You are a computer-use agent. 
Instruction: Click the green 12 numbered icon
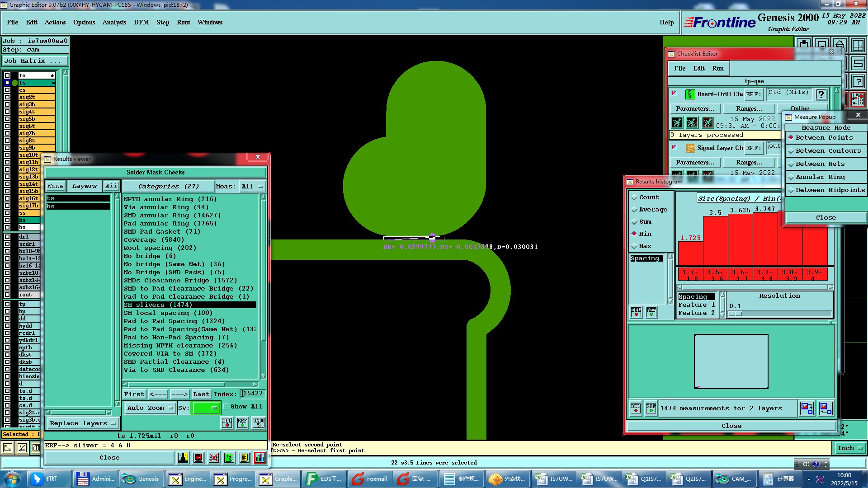click(229, 458)
